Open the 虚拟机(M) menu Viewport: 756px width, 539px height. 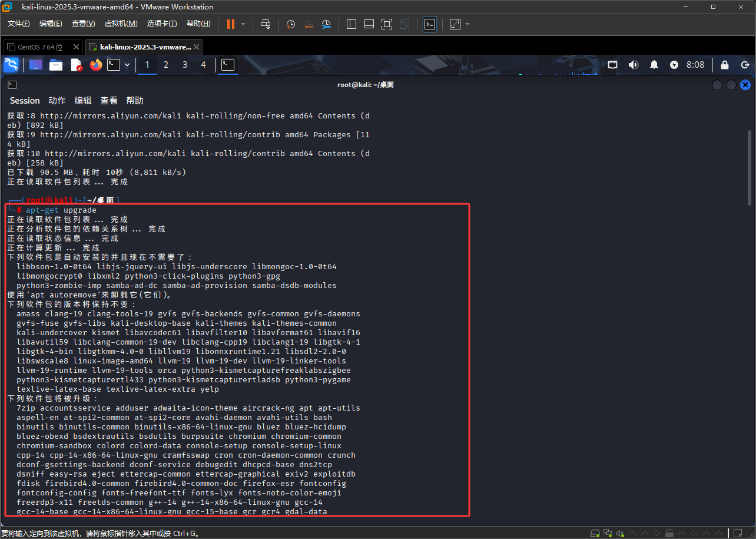pos(121,24)
